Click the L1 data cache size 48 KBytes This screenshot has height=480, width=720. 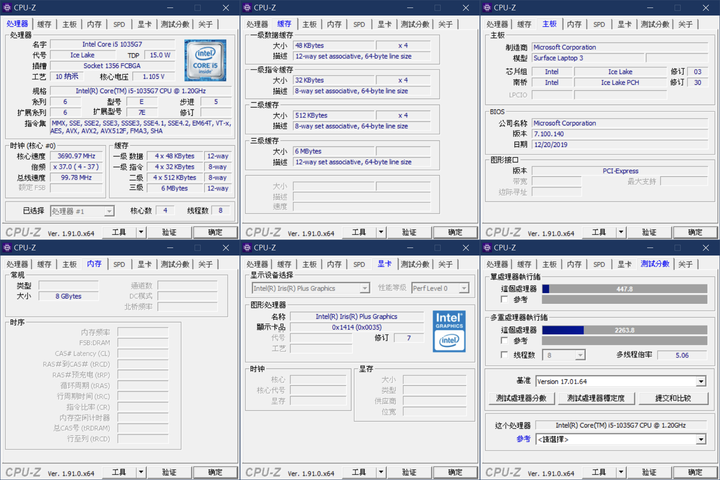pos(335,45)
